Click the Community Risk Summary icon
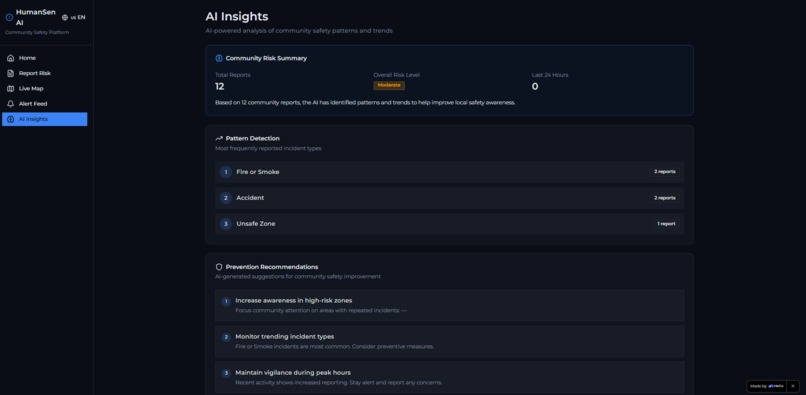Image resolution: width=806 pixels, height=395 pixels. pos(219,58)
